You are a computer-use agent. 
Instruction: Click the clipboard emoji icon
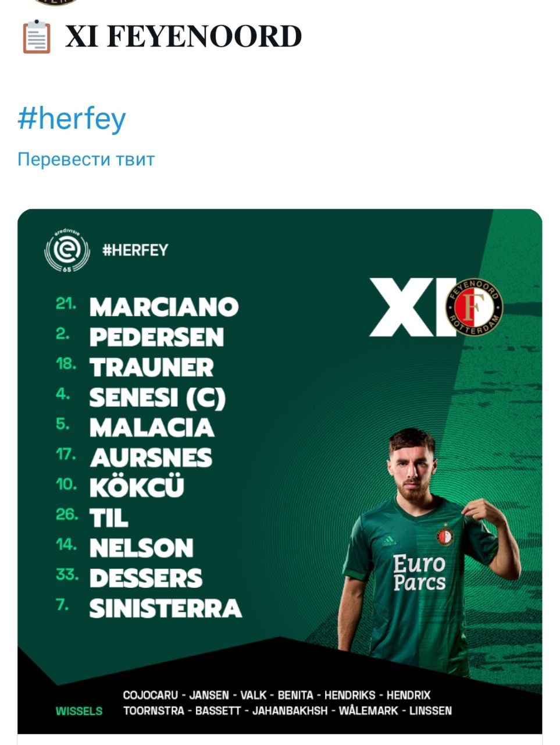[36, 37]
